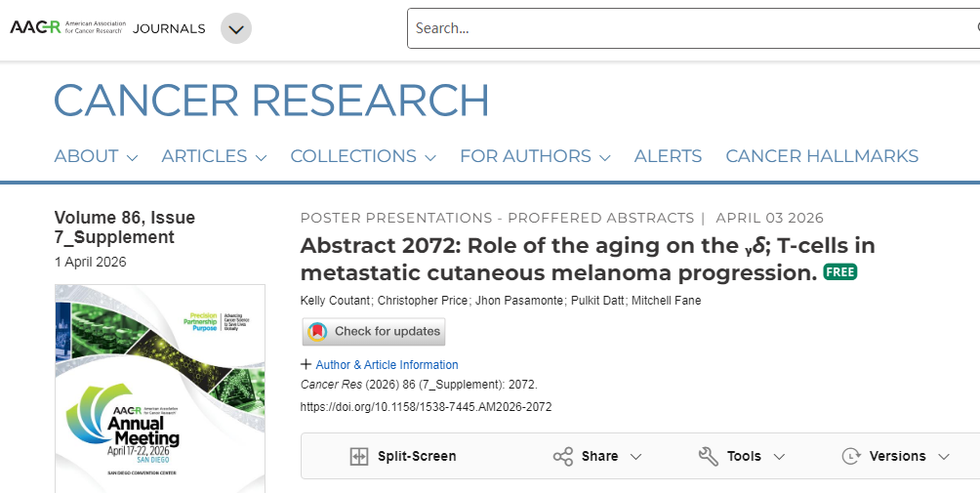Viewport: 980px width, 493px height.
Task: Click the Check for updates button
Action: (374, 332)
